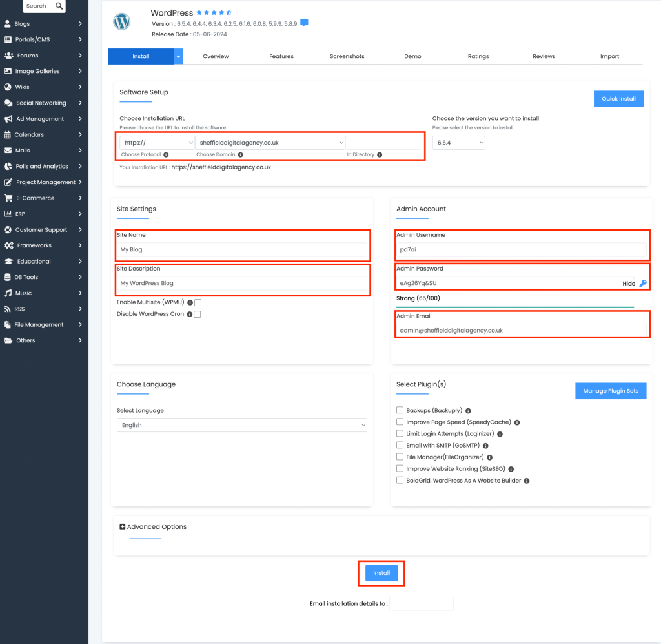Open the 6.5.4 version dropdown
The height and width of the screenshot is (644, 661).
(459, 143)
